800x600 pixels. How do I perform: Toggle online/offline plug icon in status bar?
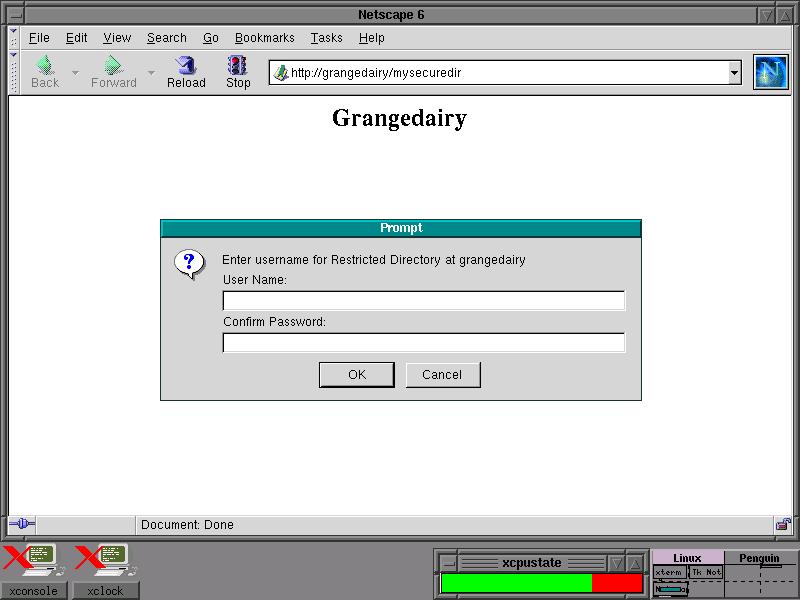(22, 524)
